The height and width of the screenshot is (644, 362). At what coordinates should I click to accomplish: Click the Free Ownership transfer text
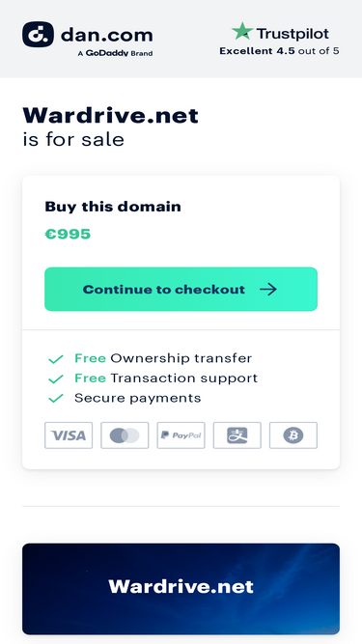tap(163, 358)
